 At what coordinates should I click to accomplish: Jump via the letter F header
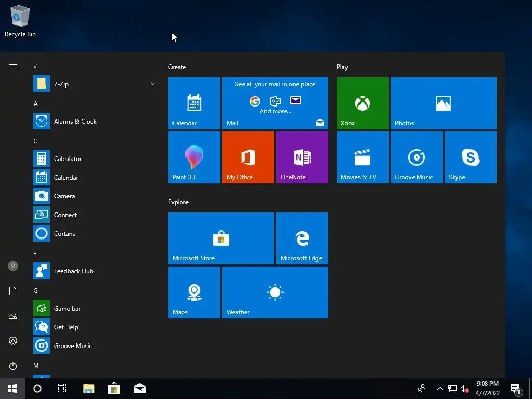click(x=35, y=254)
